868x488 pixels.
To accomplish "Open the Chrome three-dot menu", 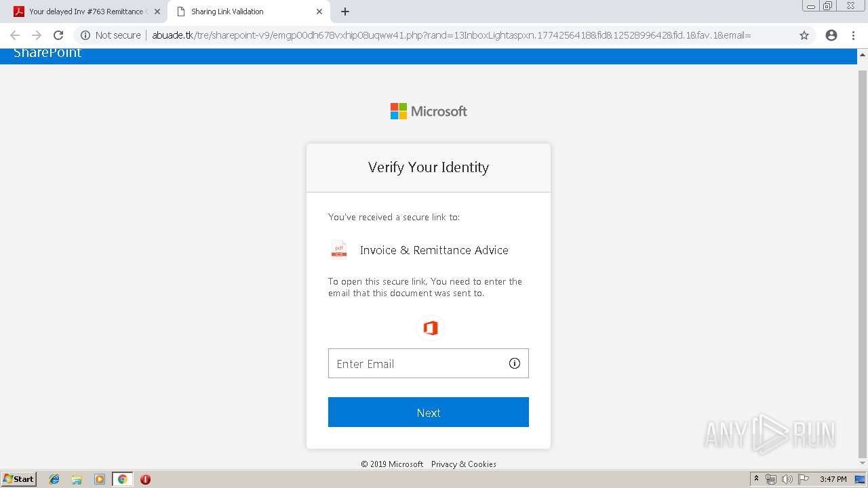I will point(853,35).
